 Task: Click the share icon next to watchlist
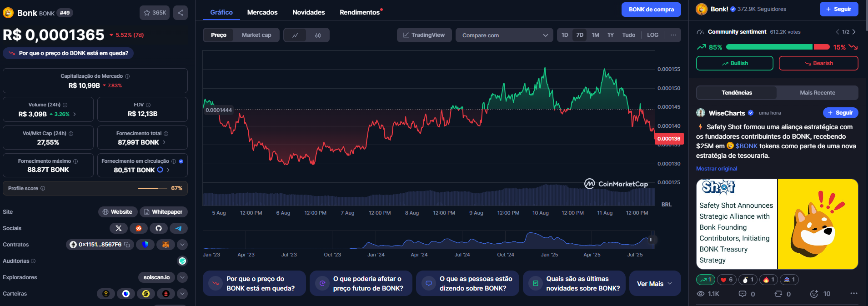[x=181, y=13]
